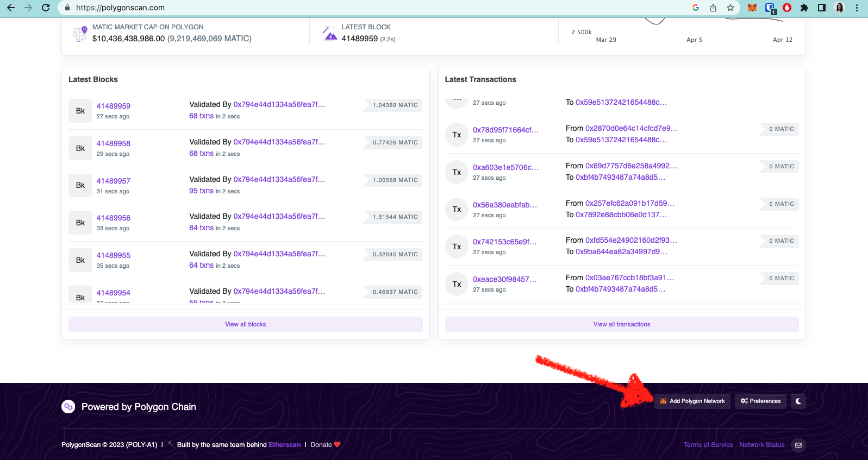The width and height of the screenshot is (868, 460).
Task: Open block 41489957
Action: 114,181
